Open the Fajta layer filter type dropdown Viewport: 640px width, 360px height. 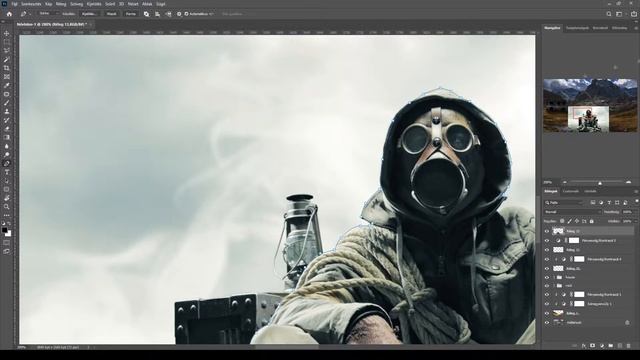[565, 202]
